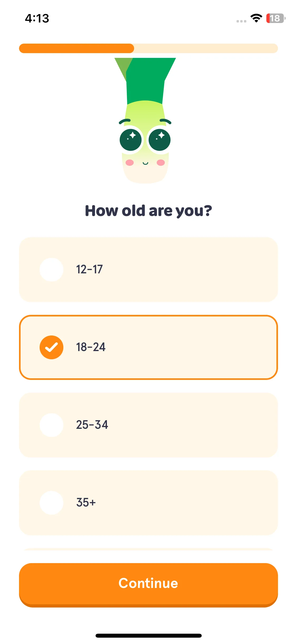297x644 pixels.
Task: Tap the 4:13 clock in status bar
Action: coord(37,18)
